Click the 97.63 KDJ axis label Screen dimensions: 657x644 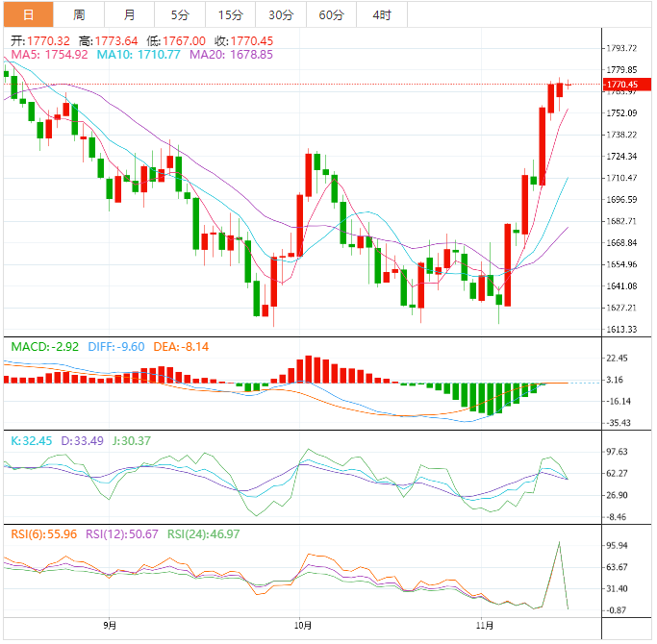coord(618,452)
